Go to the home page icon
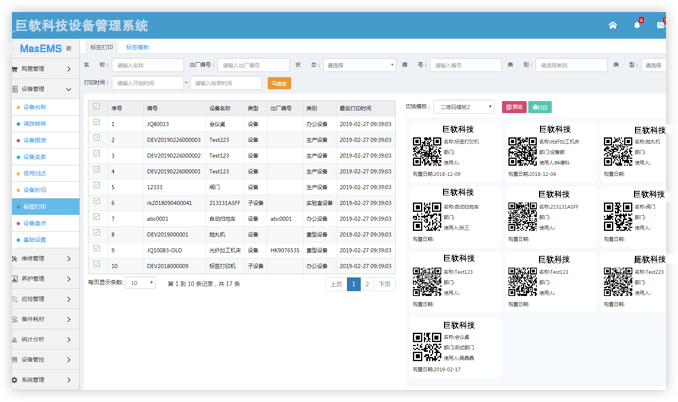Image resolution: width=678 pixels, height=402 pixels. coord(613,26)
